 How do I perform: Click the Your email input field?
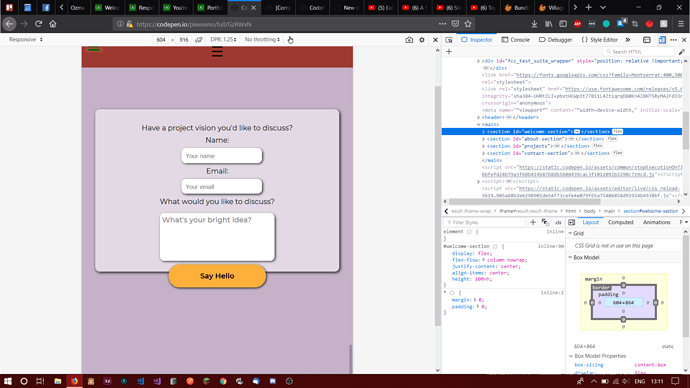(x=221, y=187)
